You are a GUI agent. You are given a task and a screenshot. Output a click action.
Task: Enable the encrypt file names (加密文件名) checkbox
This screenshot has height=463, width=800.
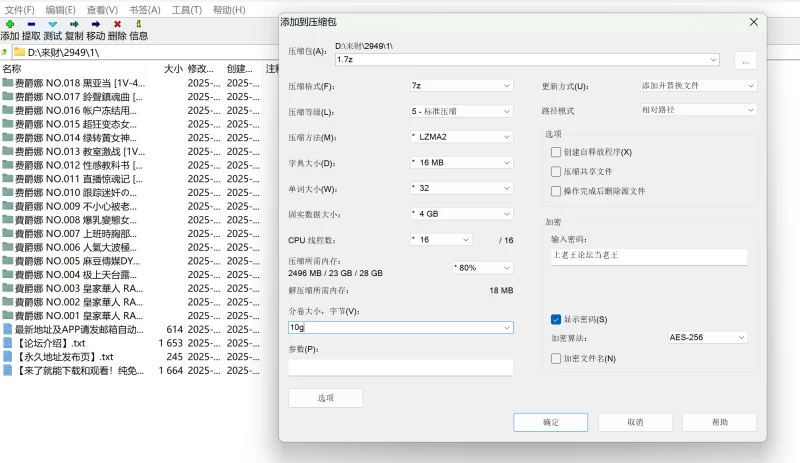coord(556,359)
